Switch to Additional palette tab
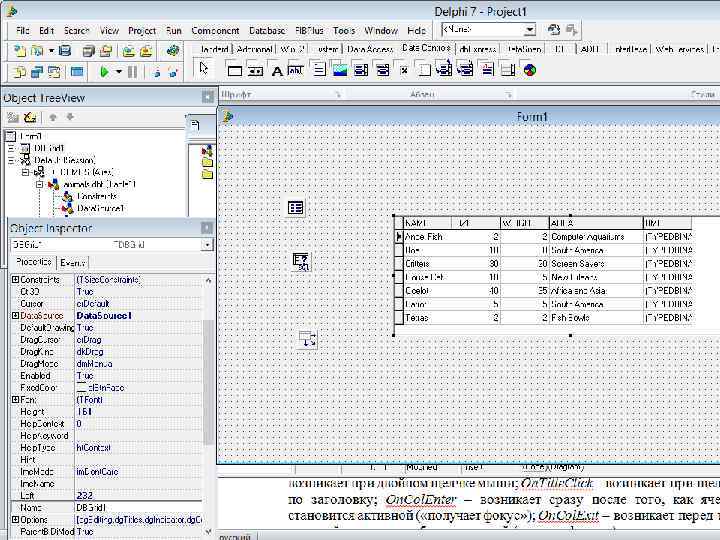 pos(255,49)
